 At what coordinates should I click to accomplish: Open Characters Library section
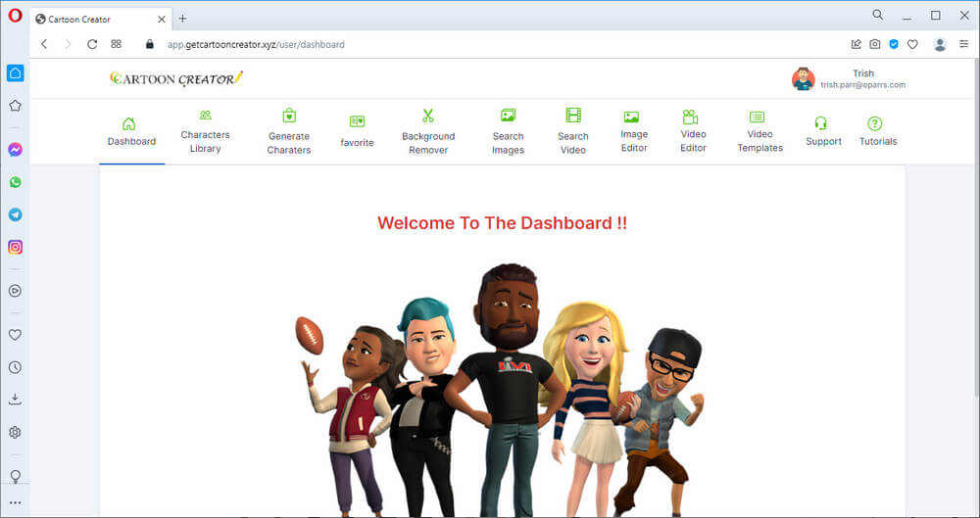(205, 132)
